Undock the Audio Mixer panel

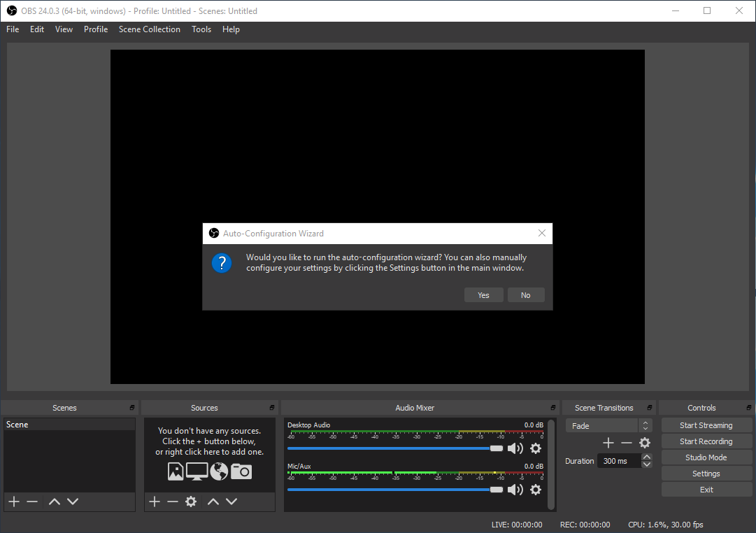[x=553, y=408]
